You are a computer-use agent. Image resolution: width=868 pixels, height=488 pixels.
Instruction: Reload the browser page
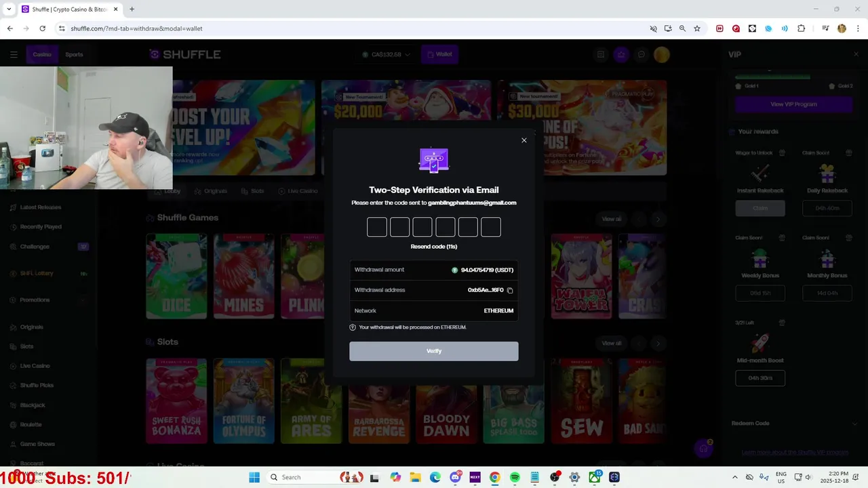[x=42, y=28]
